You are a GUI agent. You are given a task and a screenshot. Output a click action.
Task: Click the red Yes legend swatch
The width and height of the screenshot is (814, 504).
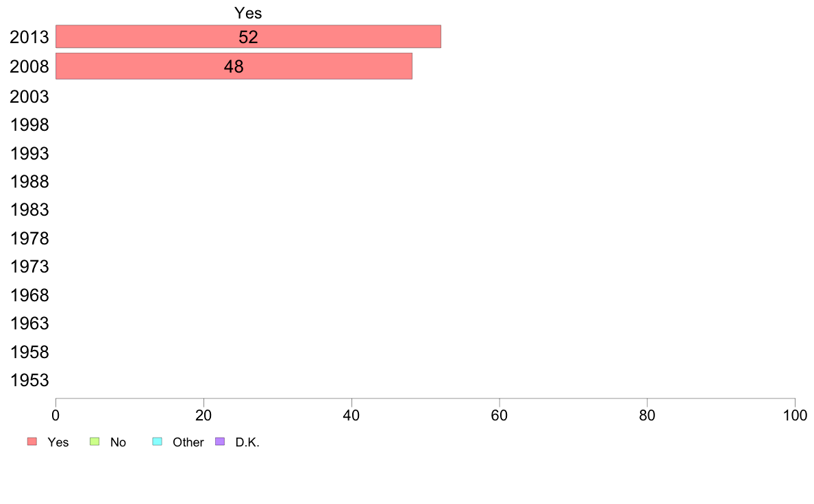[32, 441]
